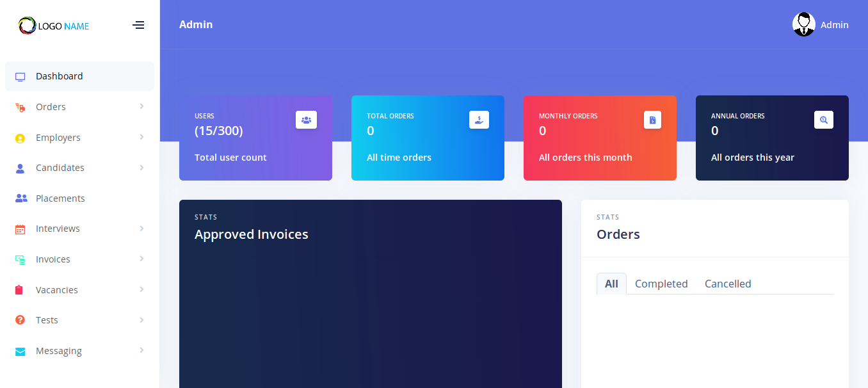Screen dimensions: 868x388
Task: Show the All orders tab
Action: 611,284
